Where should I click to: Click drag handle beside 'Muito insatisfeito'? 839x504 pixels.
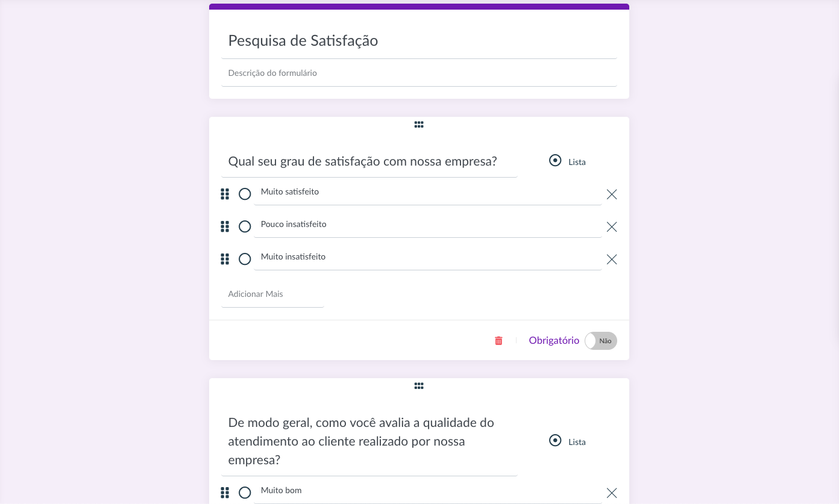point(225,259)
